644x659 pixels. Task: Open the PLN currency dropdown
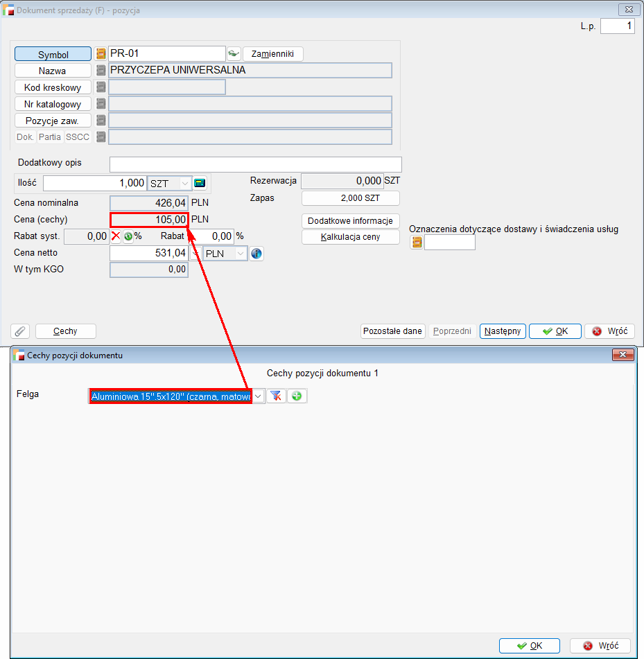(x=241, y=254)
